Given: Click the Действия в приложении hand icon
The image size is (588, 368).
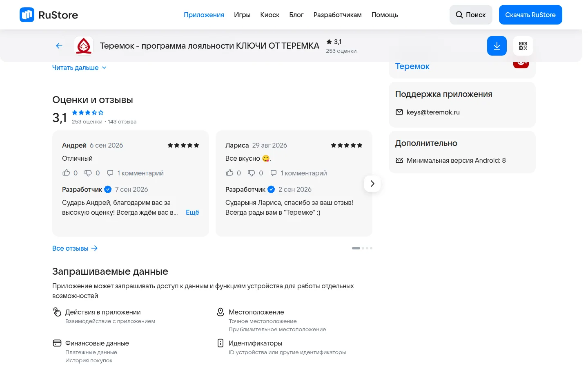Looking at the screenshot, I should [57, 312].
